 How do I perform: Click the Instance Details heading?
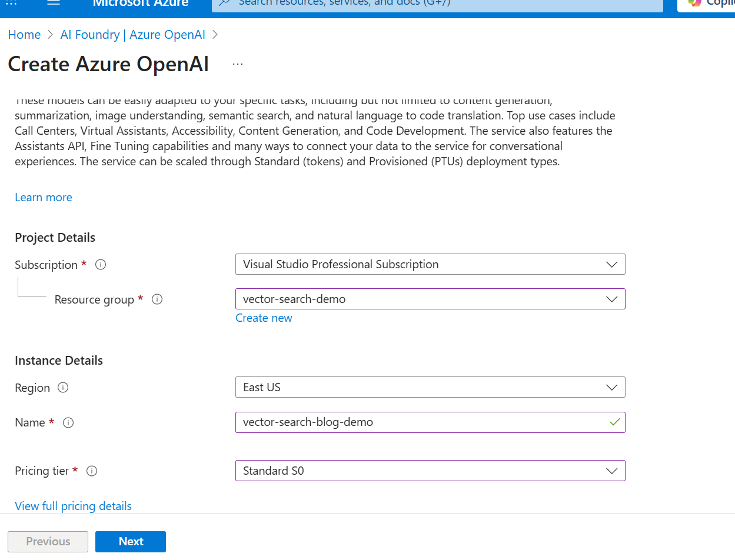(x=59, y=361)
